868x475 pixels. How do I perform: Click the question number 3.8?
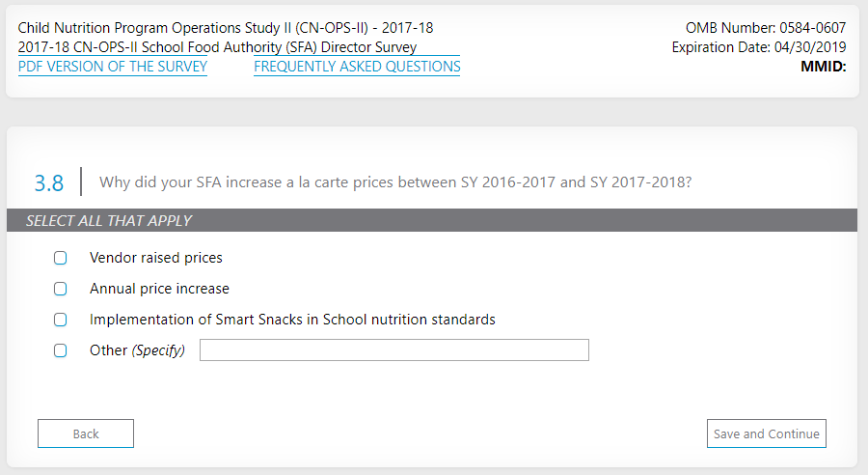(49, 182)
